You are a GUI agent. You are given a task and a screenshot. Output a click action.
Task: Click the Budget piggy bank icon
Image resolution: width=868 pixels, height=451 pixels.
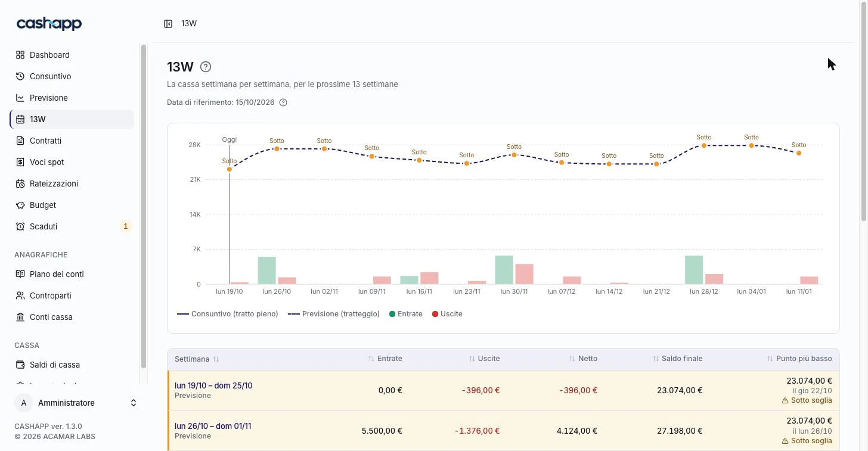(20, 205)
